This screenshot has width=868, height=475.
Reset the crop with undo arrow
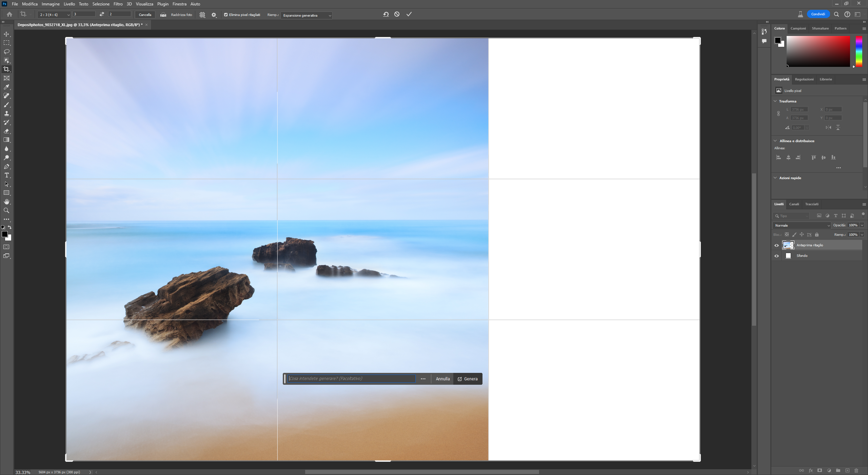coord(386,14)
